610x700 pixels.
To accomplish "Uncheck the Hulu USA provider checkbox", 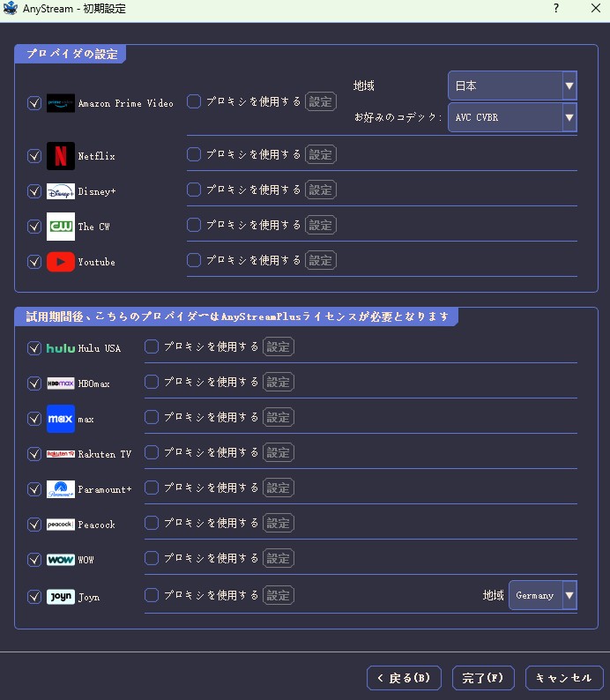I will 34,348.
